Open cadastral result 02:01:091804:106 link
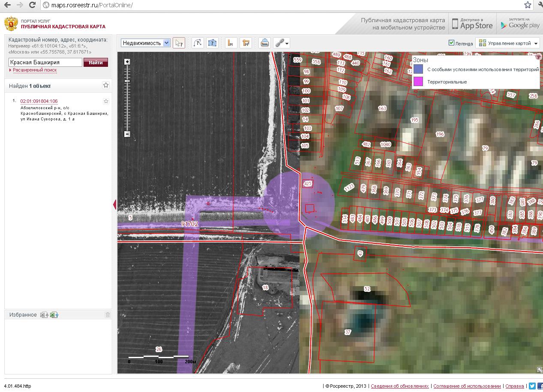The image size is (543, 392). tap(39, 102)
